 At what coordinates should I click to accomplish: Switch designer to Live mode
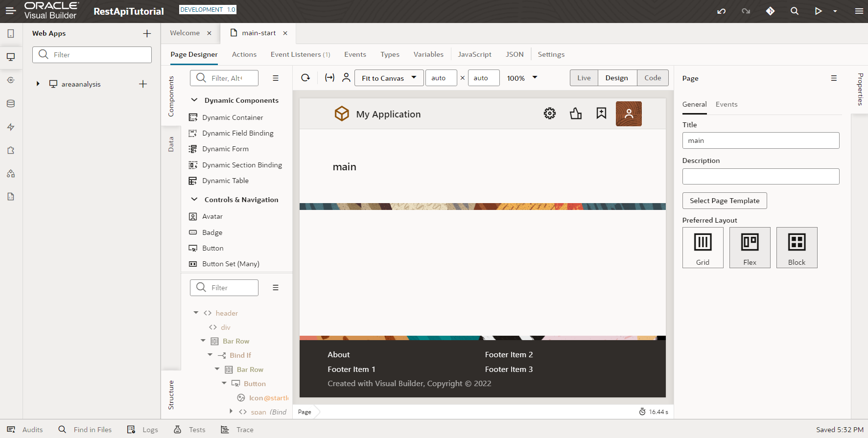click(x=584, y=78)
